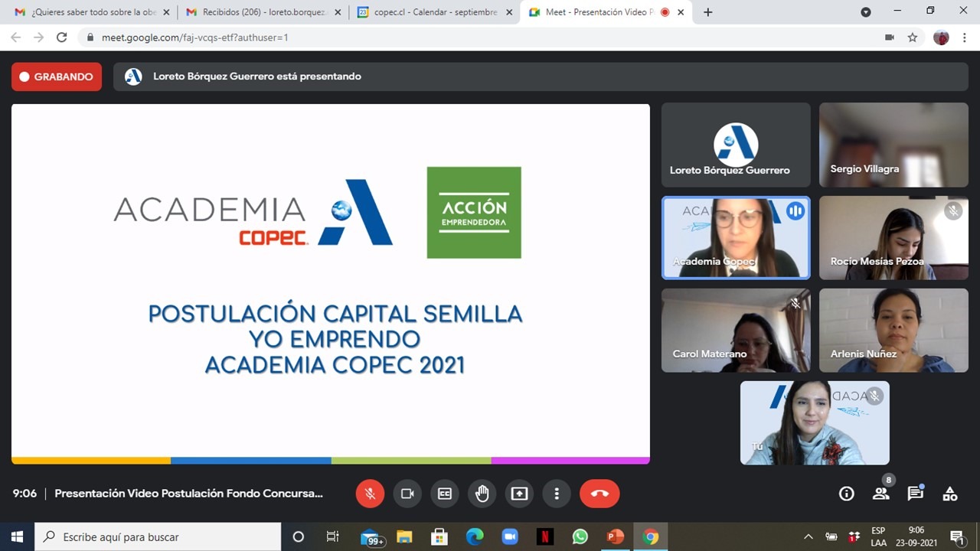980x551 pixels.
Task: Close the copec.cl Calendar tab
Action: coord(509,12)
